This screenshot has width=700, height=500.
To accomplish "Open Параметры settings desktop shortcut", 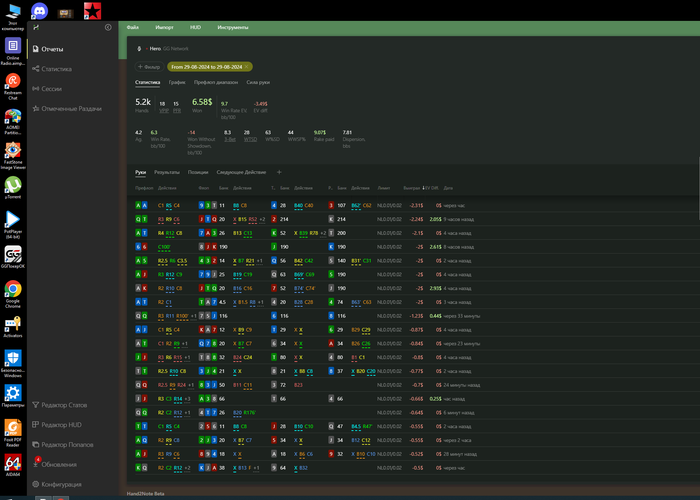I will [x=13, y=396].
